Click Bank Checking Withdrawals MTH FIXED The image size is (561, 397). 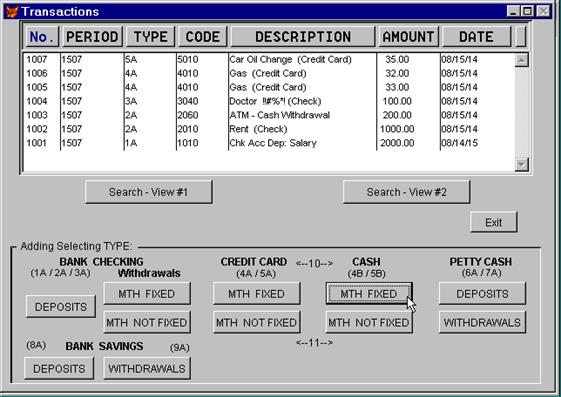pyautogui.click(x=147, y=294)
